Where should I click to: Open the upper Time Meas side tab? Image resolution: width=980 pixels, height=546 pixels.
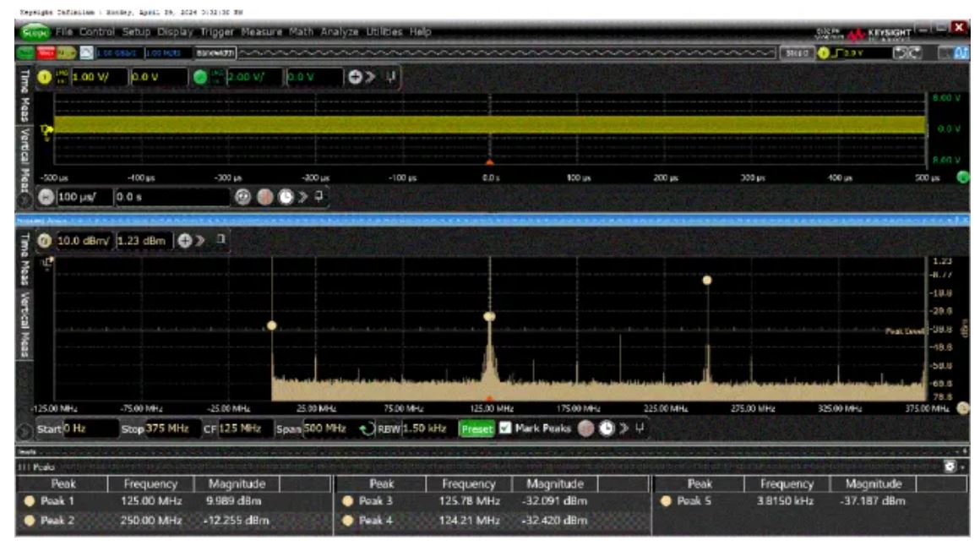[25, 95]
